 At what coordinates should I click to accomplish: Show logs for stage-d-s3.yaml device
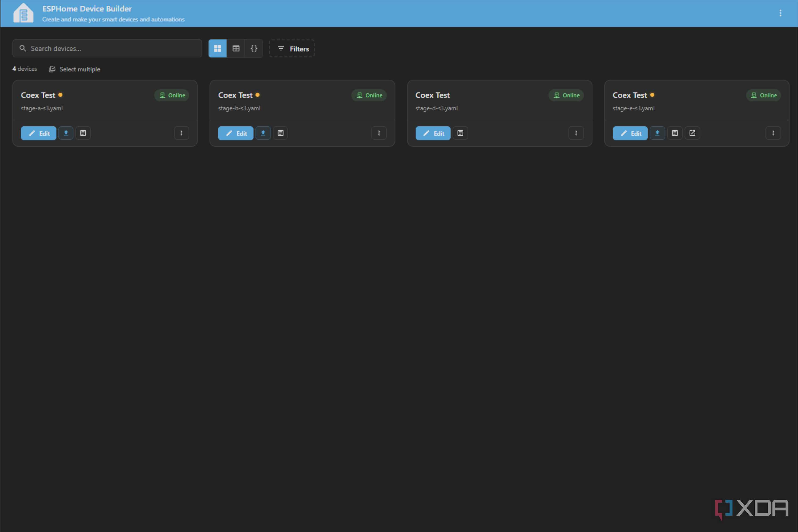coord(460,133)
